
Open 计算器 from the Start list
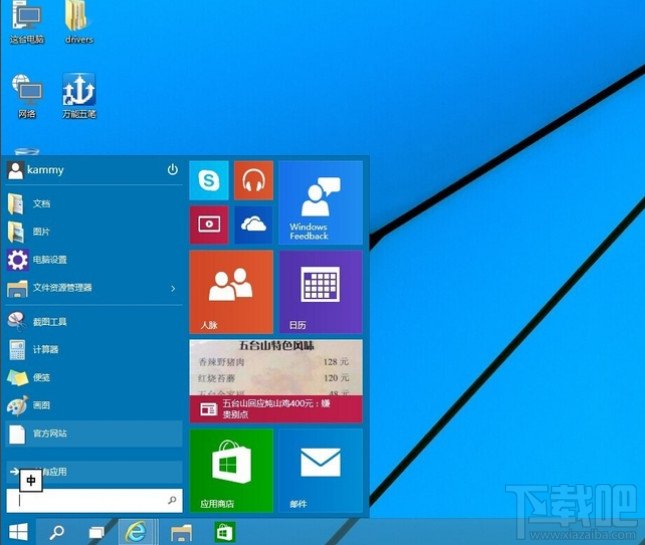pos(46,350)
